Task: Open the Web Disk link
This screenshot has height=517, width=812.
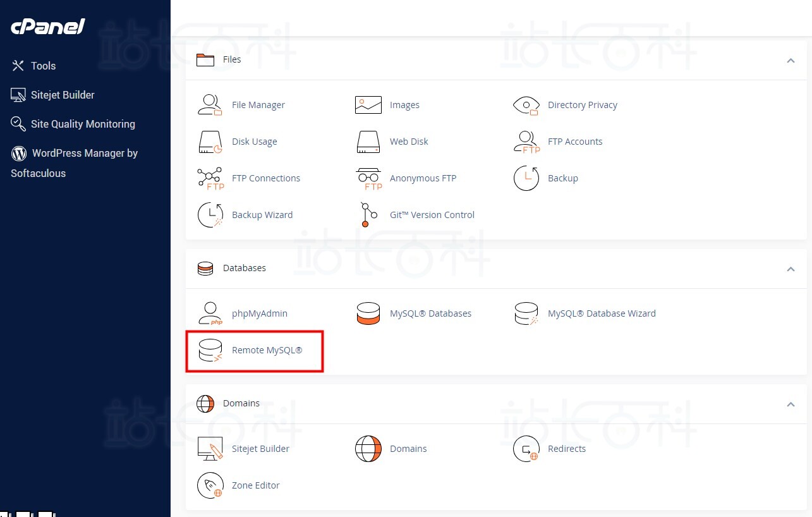Action: point(409,142)
